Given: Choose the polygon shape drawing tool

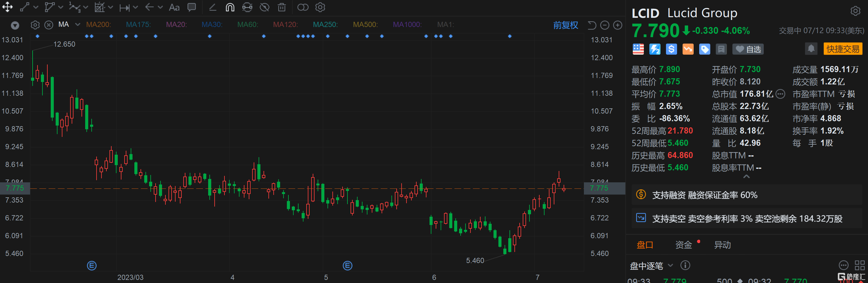Looking at the screenshot, I should pos(50,7).
